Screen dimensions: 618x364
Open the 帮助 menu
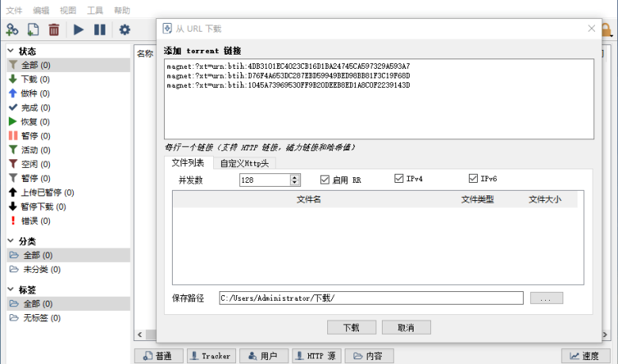[x=122, y=10]
